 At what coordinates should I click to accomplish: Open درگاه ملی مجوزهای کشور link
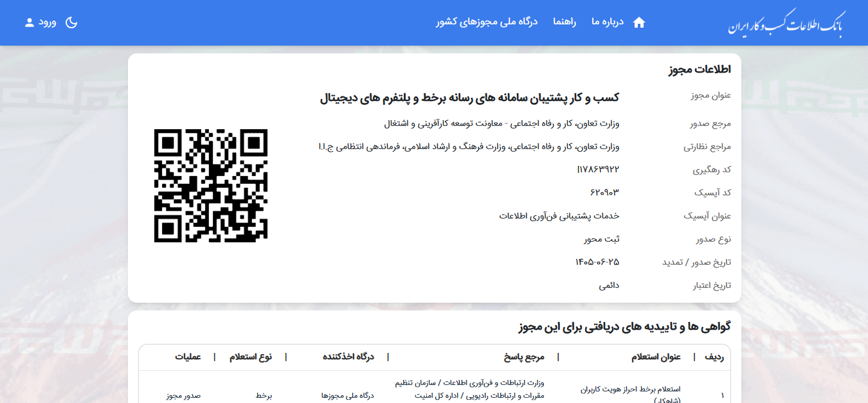click(x=487, y=22)
